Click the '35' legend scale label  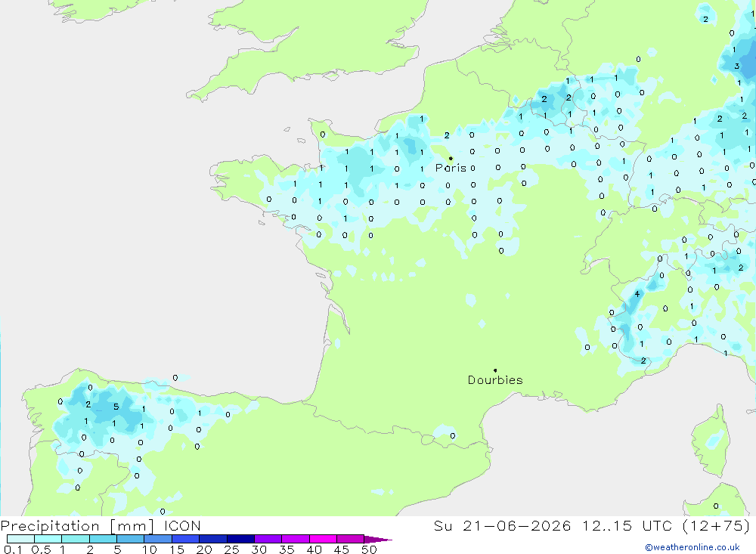[x=287, y=549]
